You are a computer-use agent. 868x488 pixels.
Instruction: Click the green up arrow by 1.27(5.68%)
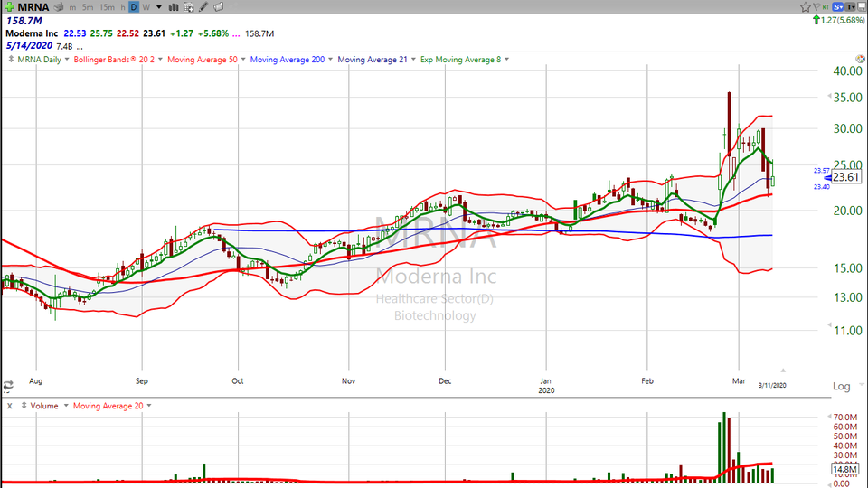816,21
